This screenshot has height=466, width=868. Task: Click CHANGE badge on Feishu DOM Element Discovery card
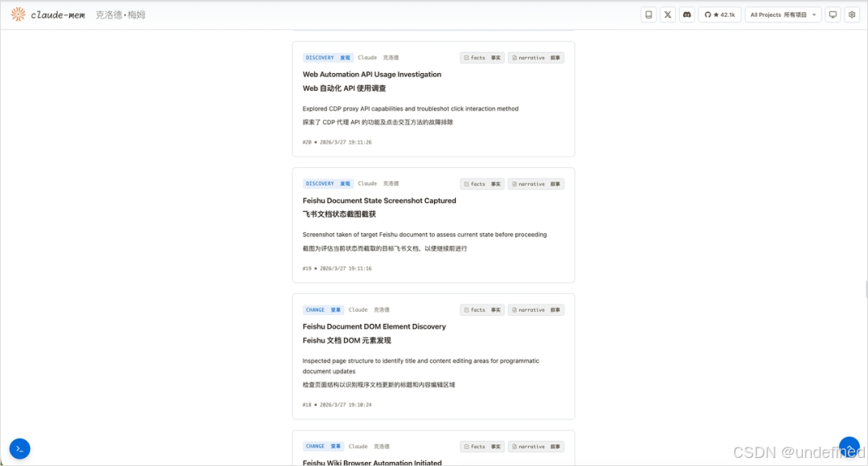[323, 310]
